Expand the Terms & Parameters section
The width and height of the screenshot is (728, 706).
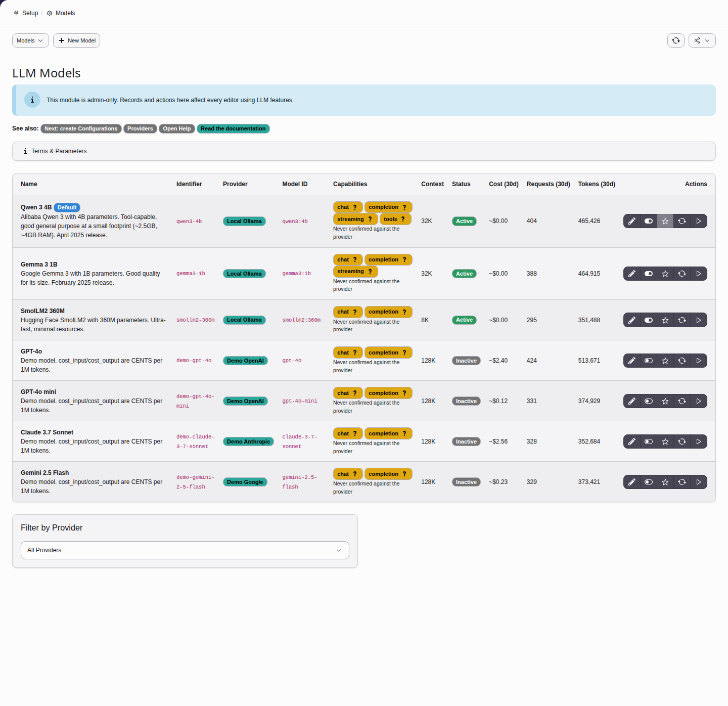[364, 151]
